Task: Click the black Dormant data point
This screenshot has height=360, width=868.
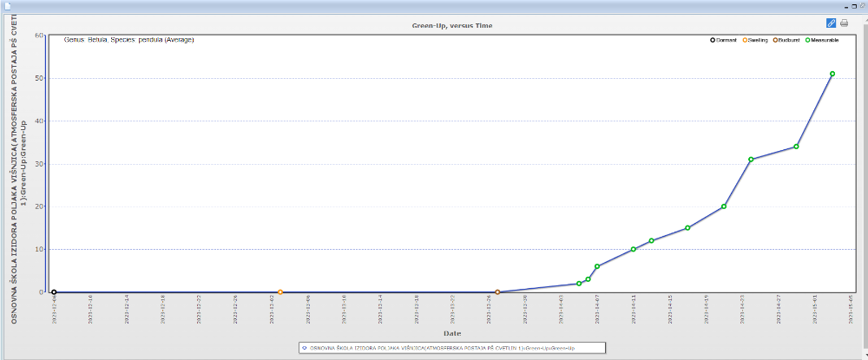Action: coord(54,292)
